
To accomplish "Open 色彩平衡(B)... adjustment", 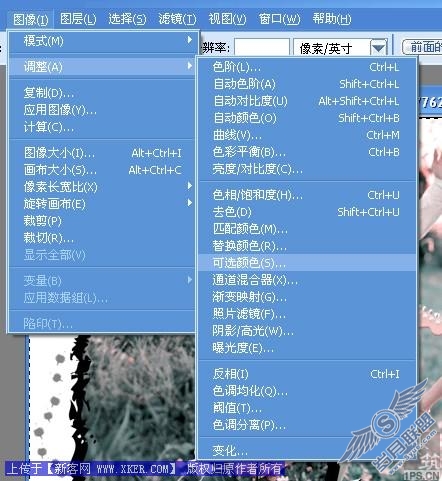I will tap(307, 152).
